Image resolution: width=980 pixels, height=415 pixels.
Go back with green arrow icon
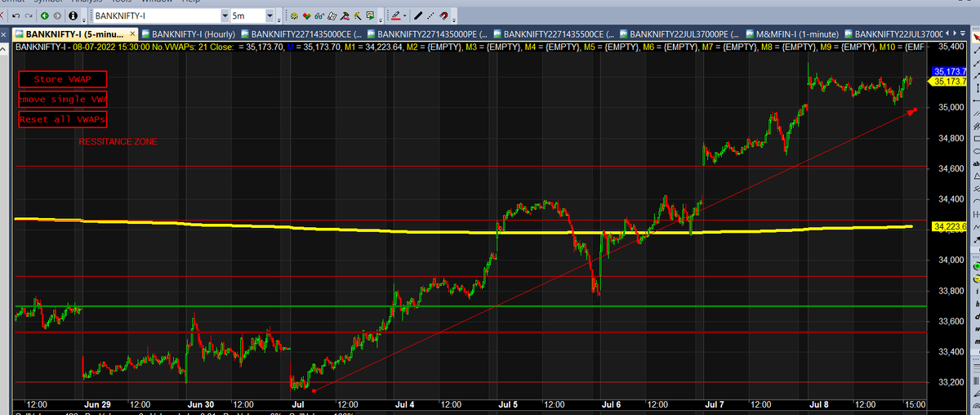pos(46,16)
